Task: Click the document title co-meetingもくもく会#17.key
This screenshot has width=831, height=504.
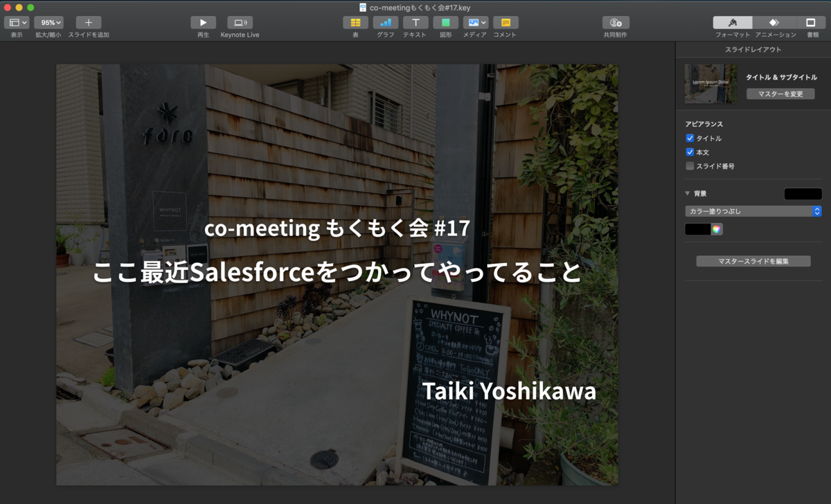Action: pyautogui.click(x=420, y=7)
